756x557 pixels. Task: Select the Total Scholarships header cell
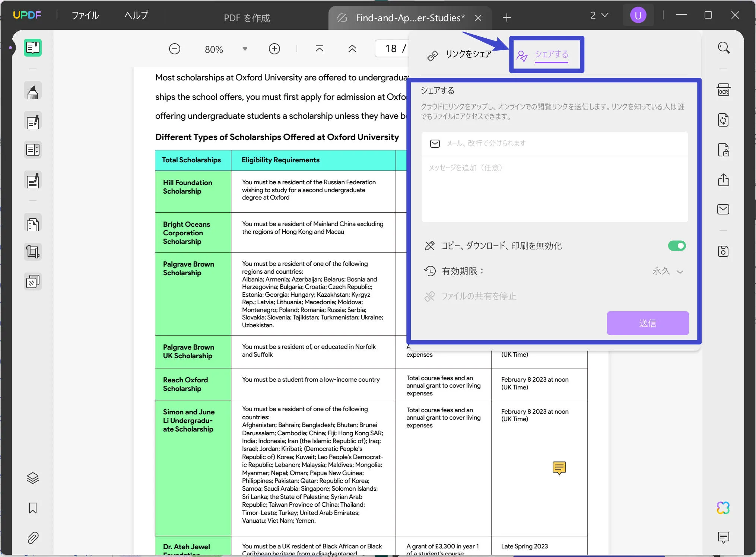click(x=193, y=160)
